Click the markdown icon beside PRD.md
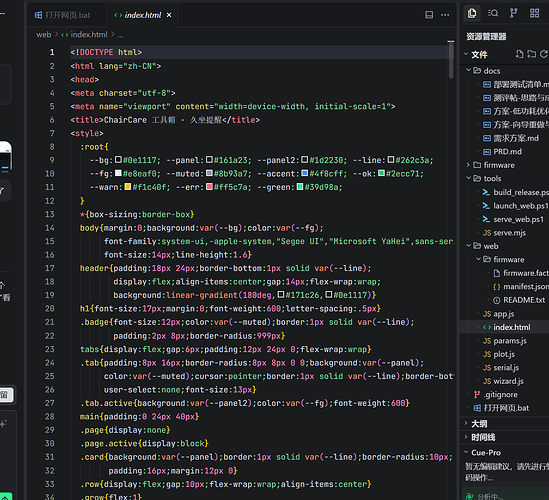This screenshot has height=500, width=549. coord(487,152)
